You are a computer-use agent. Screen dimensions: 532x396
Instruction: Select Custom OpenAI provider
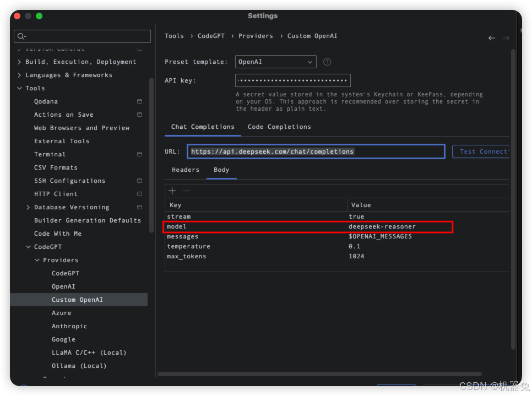(77, 300)
